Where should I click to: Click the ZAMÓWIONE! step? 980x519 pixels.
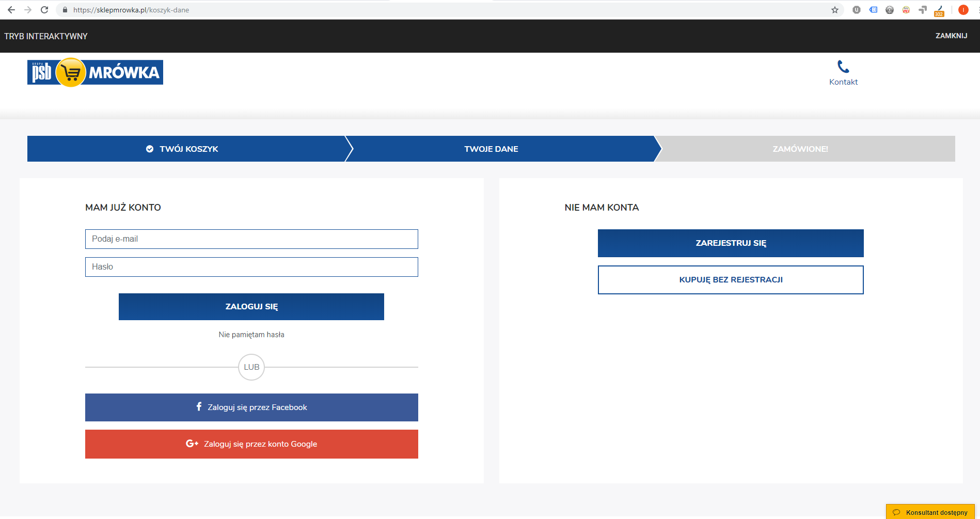(x=800, y=149)
